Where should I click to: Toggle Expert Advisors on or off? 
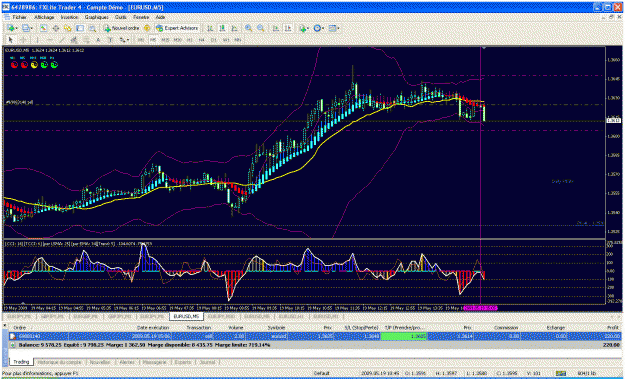(177, 28)
